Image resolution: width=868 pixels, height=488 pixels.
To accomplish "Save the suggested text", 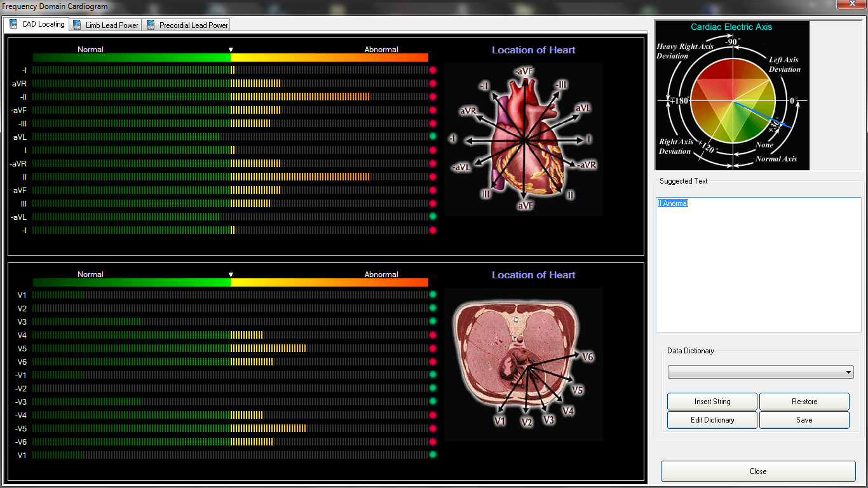I will pos(804,420).
